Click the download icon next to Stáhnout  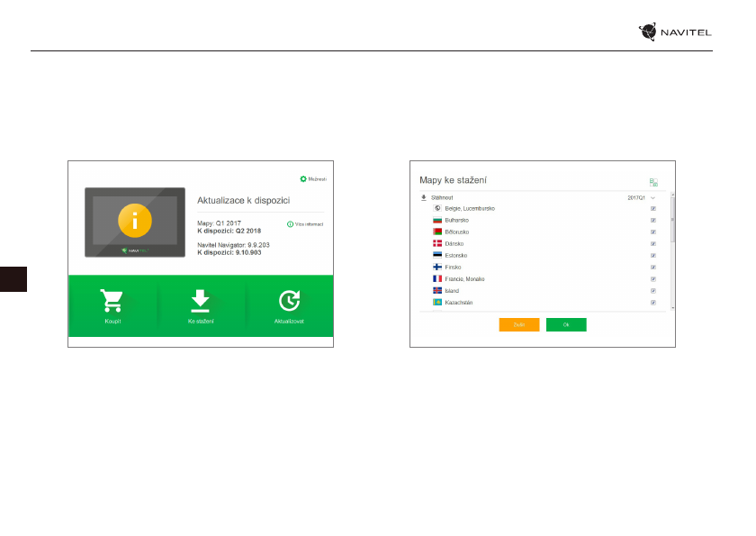pyautogui.click(x=424, y=196)
